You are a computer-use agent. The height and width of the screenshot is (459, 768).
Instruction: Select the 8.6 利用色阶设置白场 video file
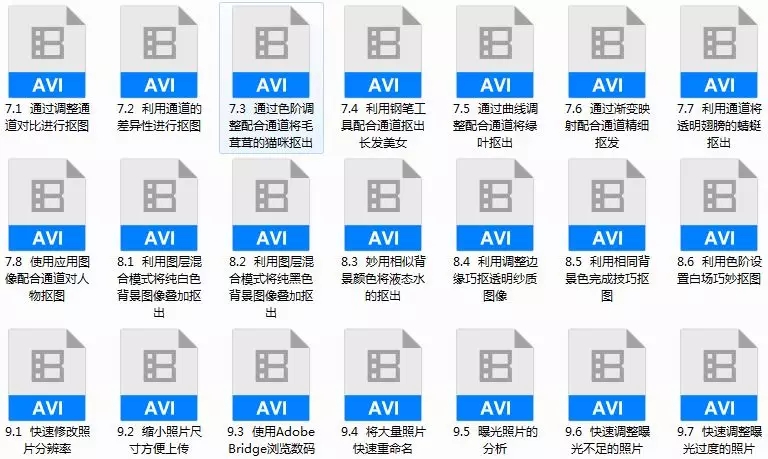click(719, 205)
